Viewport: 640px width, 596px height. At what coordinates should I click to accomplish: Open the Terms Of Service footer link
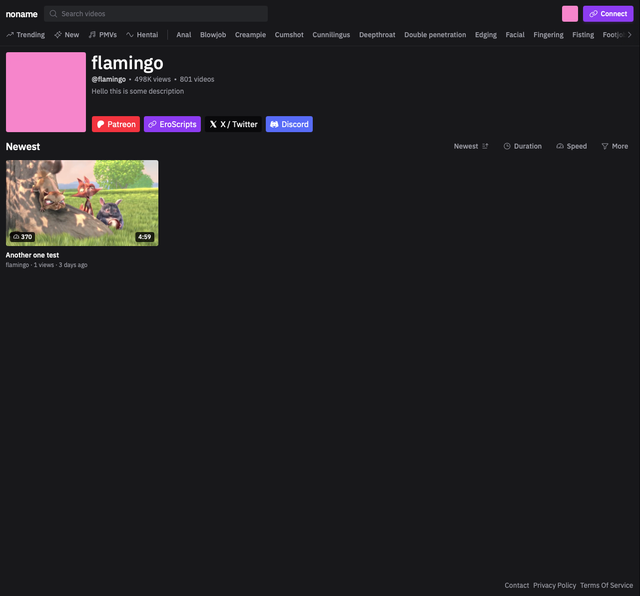pos(607,585)
